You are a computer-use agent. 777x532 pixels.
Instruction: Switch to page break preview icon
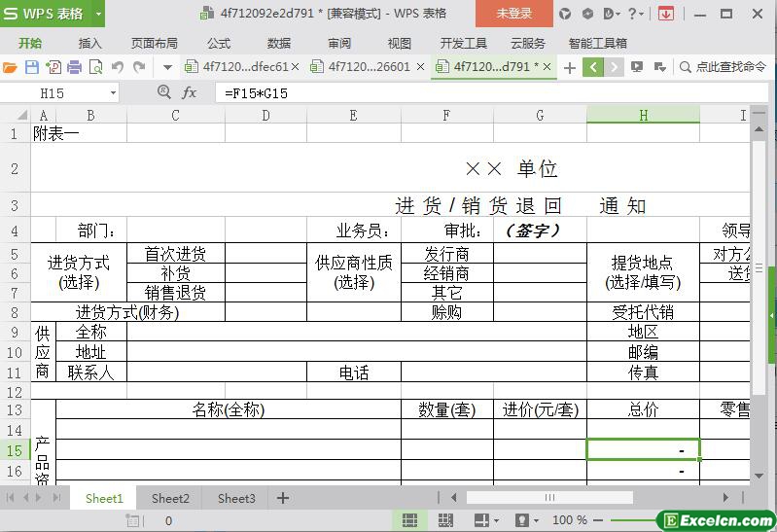445,520
